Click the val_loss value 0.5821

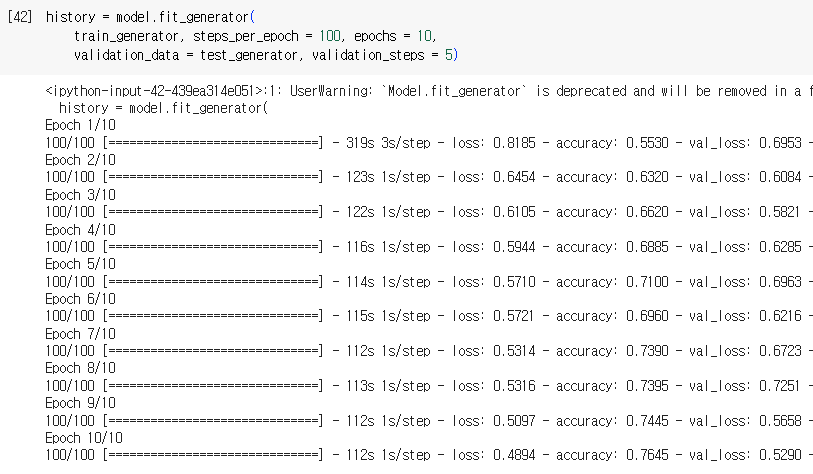tap(780, 212)
